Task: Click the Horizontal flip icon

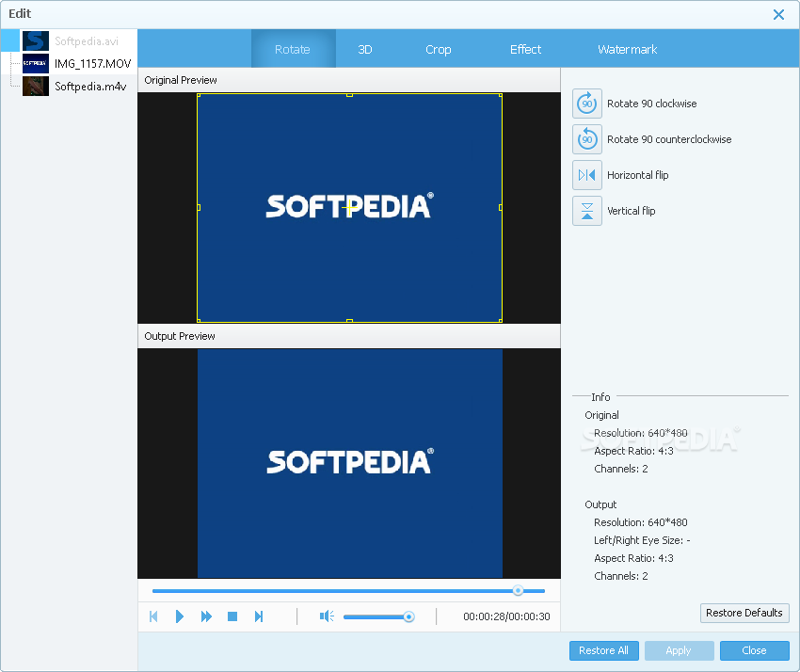Action: point(587,175)
